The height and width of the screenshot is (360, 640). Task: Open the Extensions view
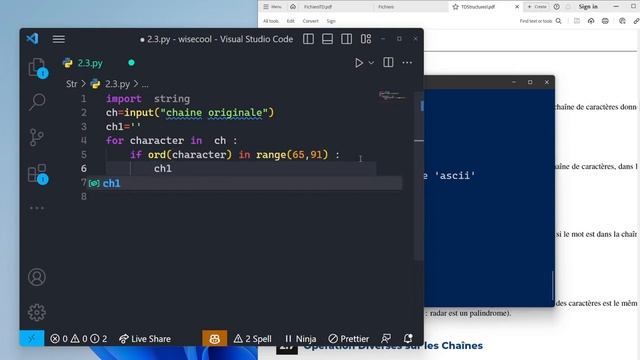pos(37,173)
